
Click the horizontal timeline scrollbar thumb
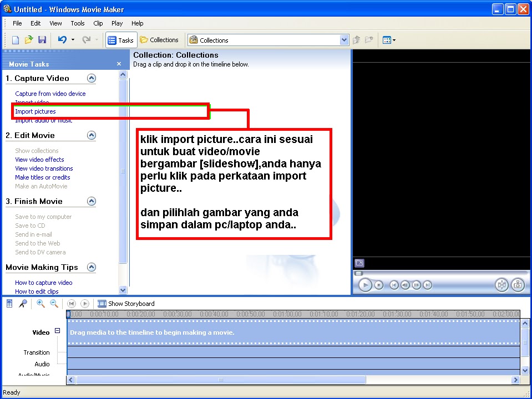tap(221, 380)
